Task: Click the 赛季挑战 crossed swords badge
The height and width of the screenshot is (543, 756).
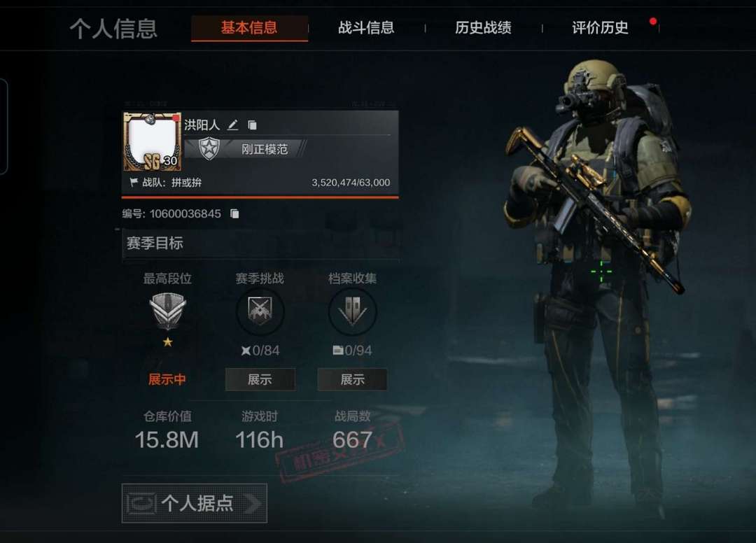Action: 260,311
